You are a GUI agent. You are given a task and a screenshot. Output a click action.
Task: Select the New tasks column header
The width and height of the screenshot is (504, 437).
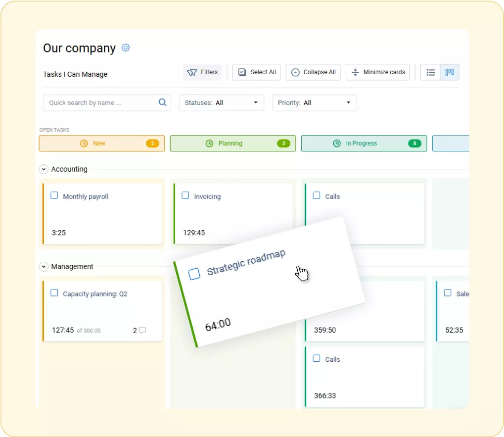[x=101, y=143]
